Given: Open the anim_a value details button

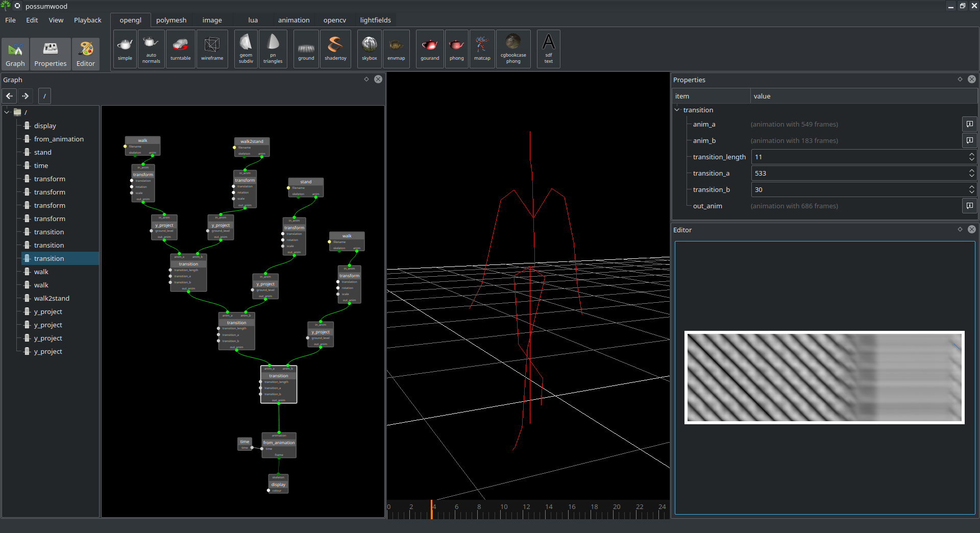Looking at the screenshot, I should [969, 124].
